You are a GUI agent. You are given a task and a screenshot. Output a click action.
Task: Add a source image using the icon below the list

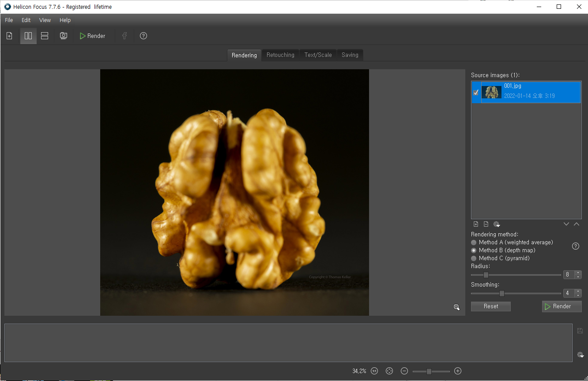pyautogui.click(x=476, y=224)
